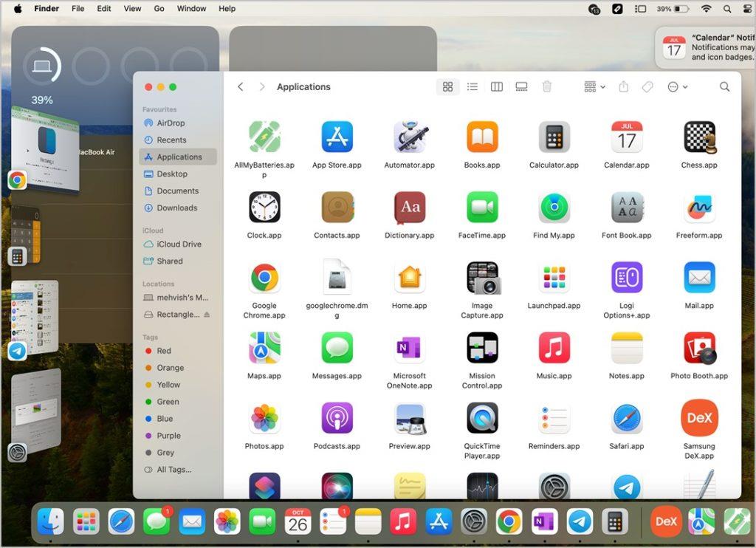Open the File menu
This screenshot has height=548, width=756.
pyautogui.click(x=78, y=9)
